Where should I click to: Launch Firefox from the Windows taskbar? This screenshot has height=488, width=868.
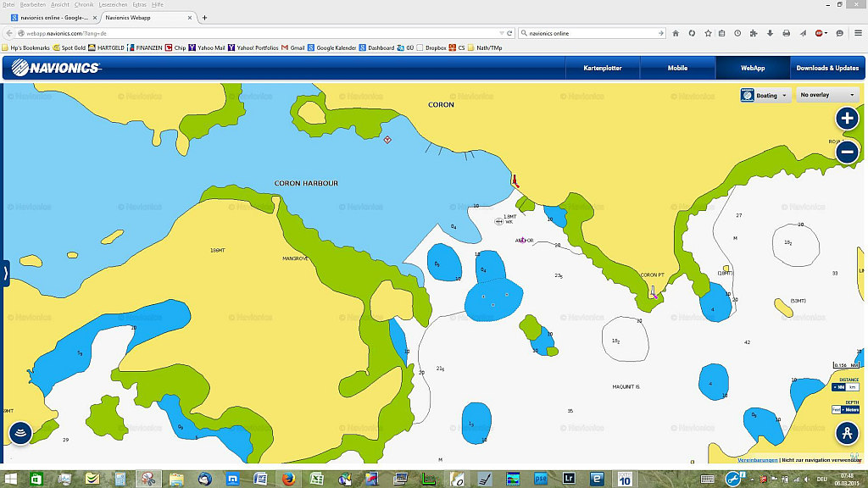(288, 479)
